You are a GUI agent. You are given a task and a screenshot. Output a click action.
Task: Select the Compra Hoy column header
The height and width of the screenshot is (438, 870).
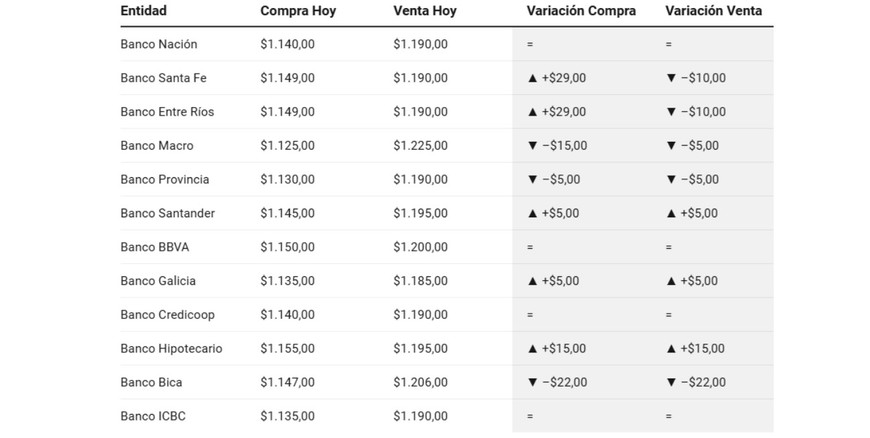tap(298, 11)
